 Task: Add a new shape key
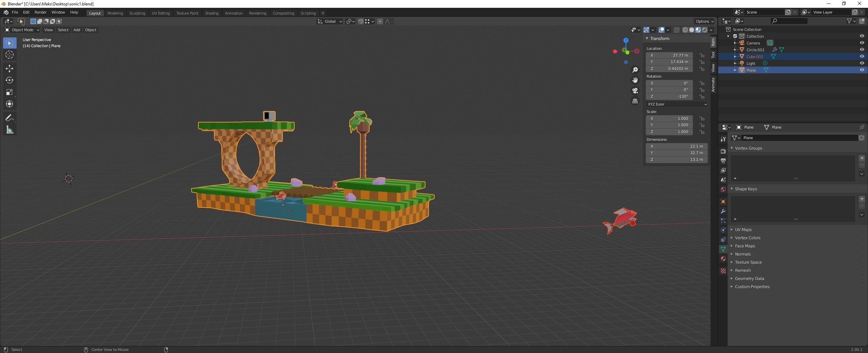tap(862, 199)
